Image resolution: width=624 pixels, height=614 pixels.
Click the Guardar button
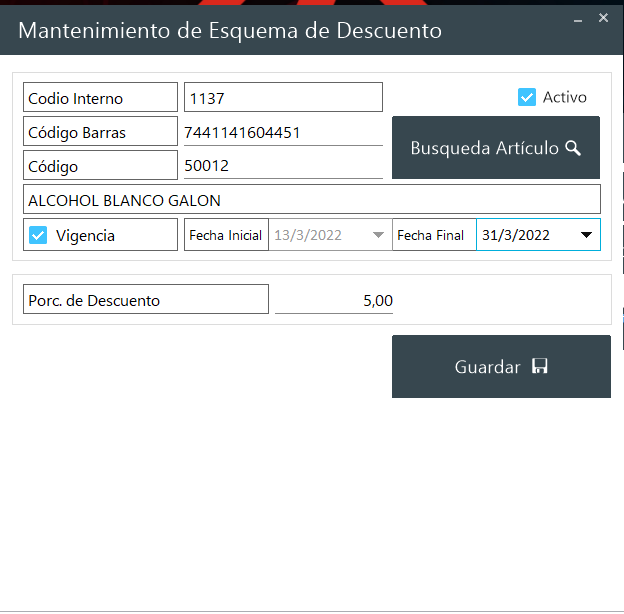[x=500, y=367]
